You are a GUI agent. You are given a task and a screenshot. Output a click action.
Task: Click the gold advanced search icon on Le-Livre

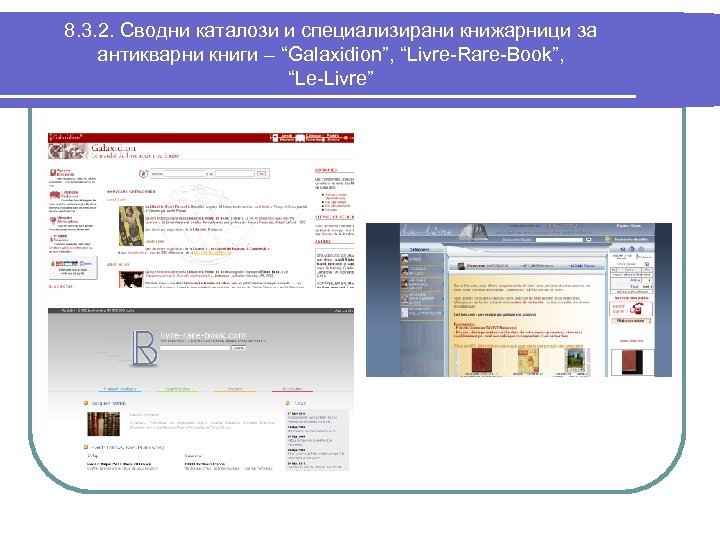pos(608,239)
